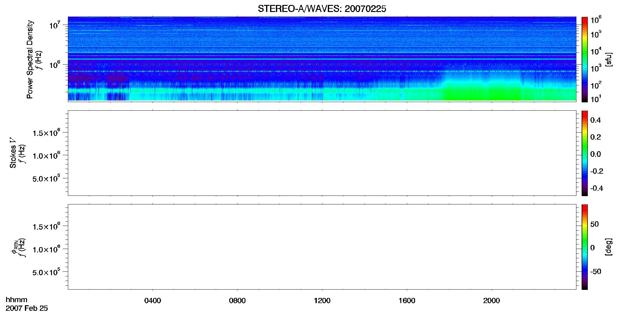The width and height of the screenshot is (644, 332).
Task: Click the "hhmm" time format label
Action: (x=17, y=300)
